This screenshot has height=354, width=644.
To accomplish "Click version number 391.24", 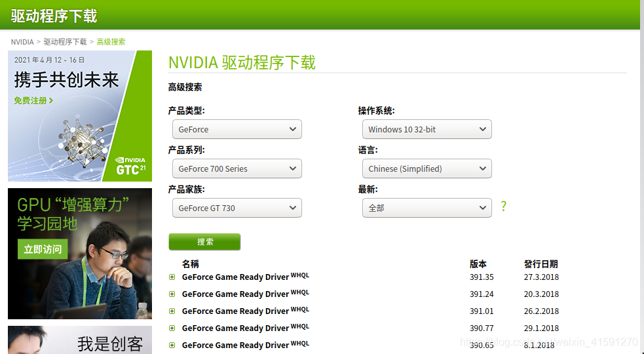I will tap(482, 294).
